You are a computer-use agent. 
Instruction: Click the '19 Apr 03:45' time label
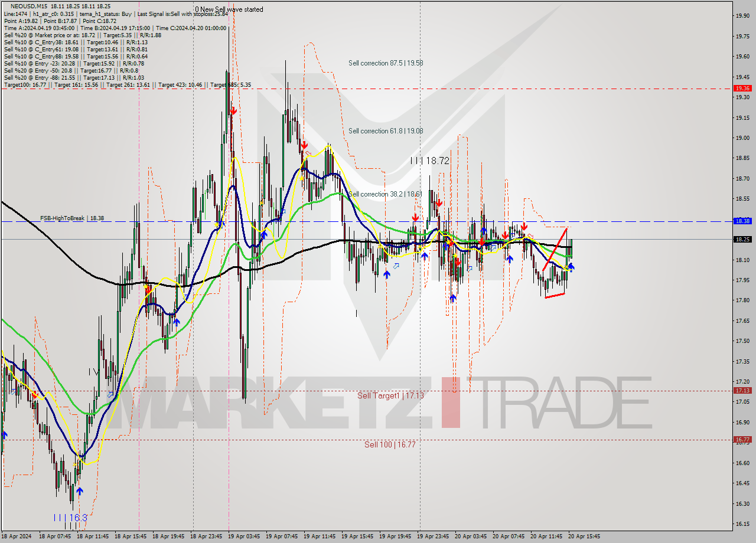(x=245, y=537)
